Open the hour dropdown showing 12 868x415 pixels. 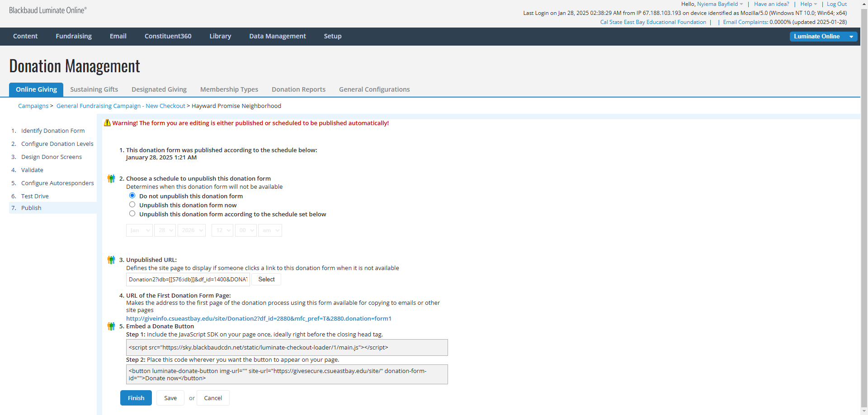tap(222, 230)
